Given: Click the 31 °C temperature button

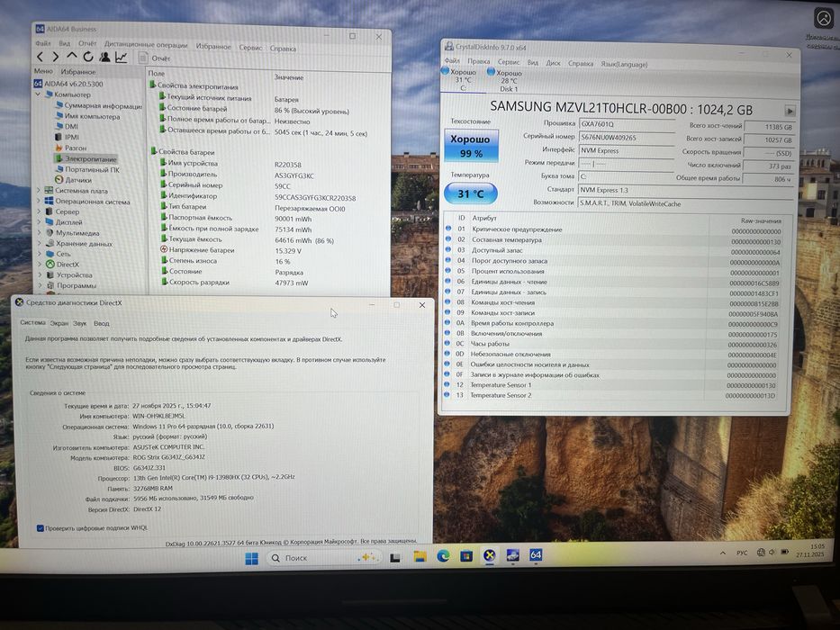Looking at the screenshot, I should [x=470, y=193].
